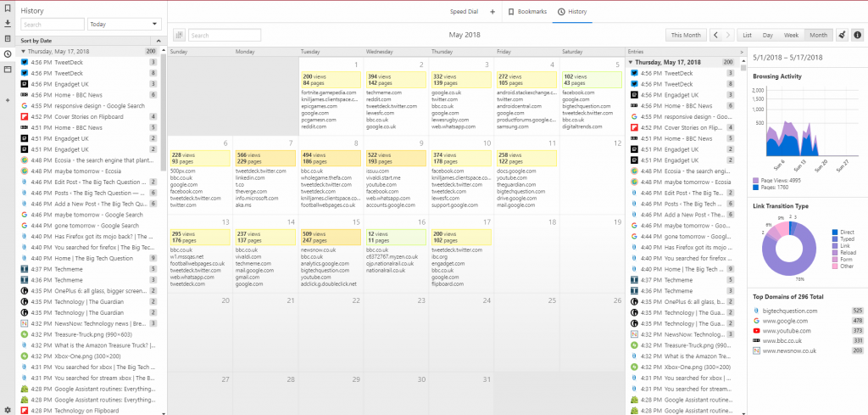868x415 pixels.
Task: Open the Notes panel icon
Action: tap(8, 39)
